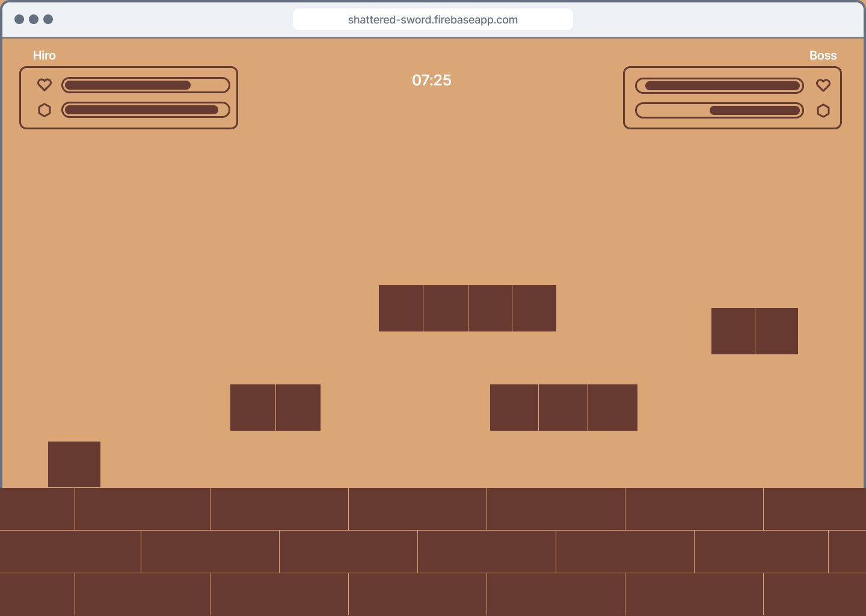Click the Boss's health bar
The width and height of the screenshot is (866, 616).
(719, 86)
